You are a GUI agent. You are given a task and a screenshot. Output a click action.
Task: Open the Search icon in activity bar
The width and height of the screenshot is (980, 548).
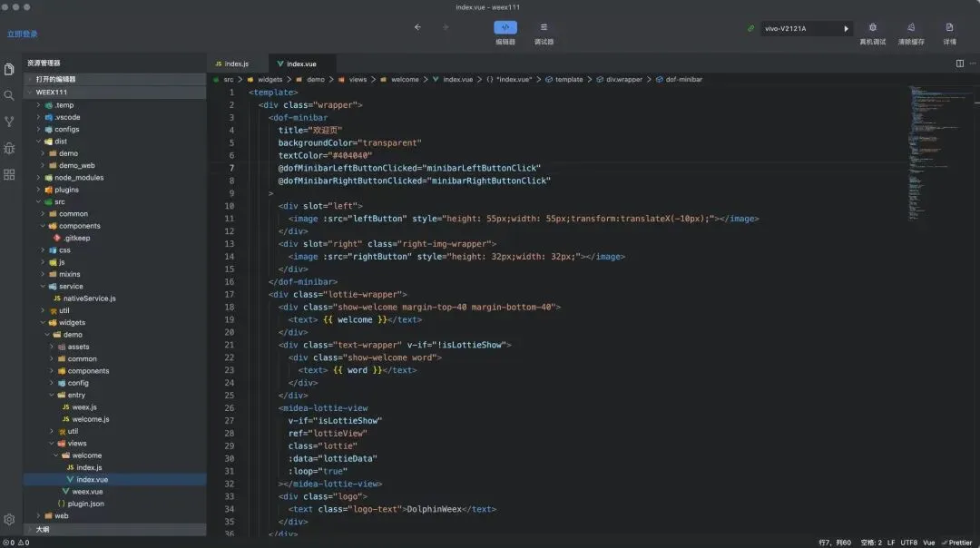(9, 95)
